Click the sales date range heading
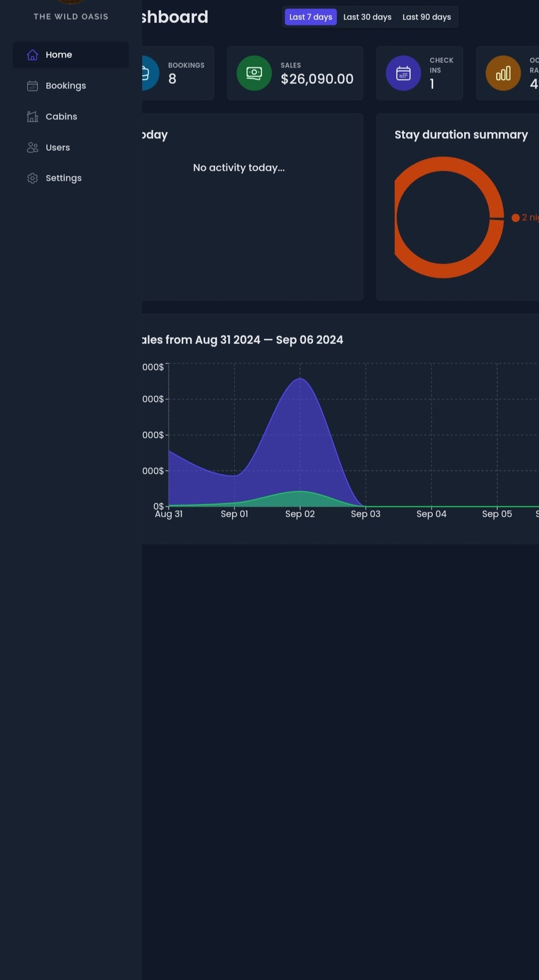 (x=243, y=340)
